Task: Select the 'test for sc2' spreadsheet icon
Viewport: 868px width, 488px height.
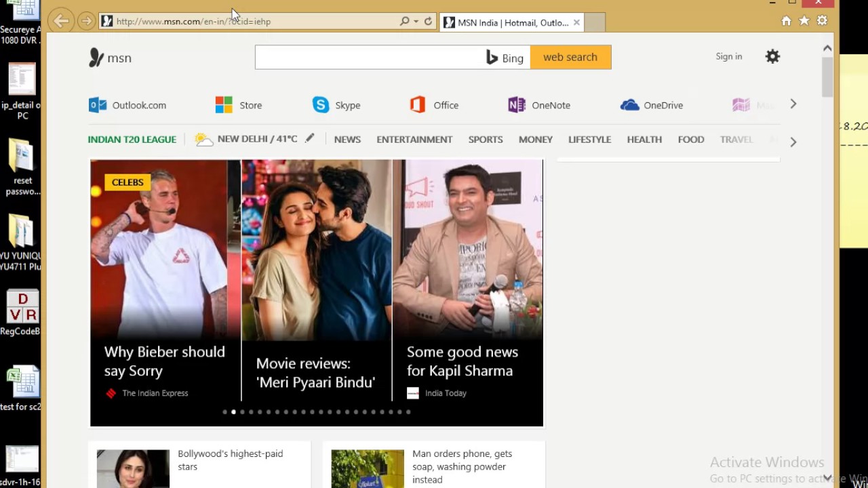Action: (22, 388)
